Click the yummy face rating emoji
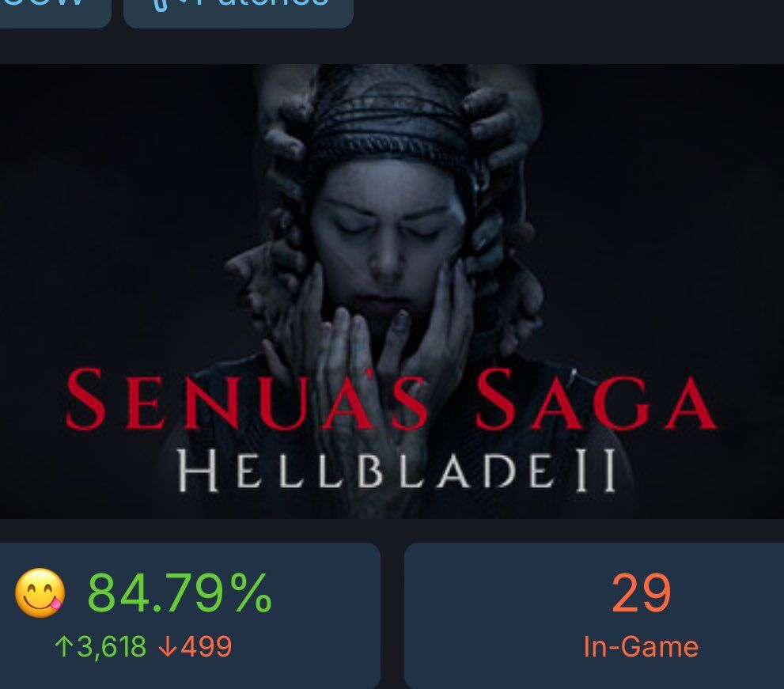 (40, 593)
